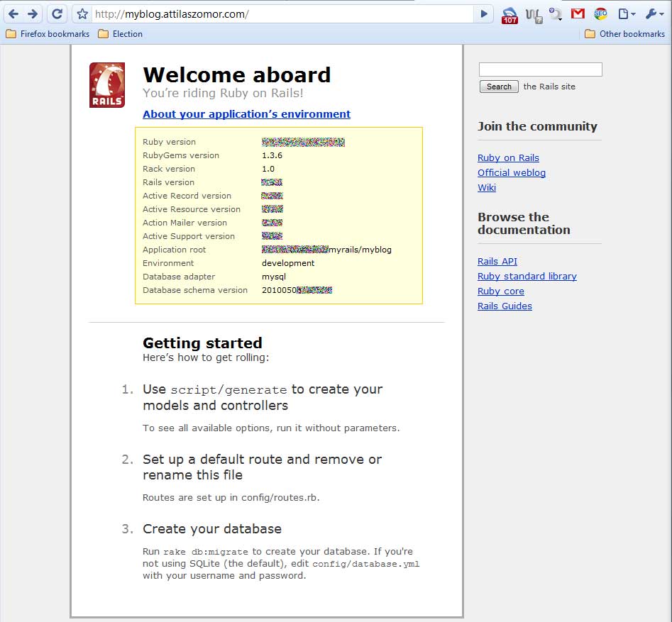Open the SEO extension icon

(600, 13)
